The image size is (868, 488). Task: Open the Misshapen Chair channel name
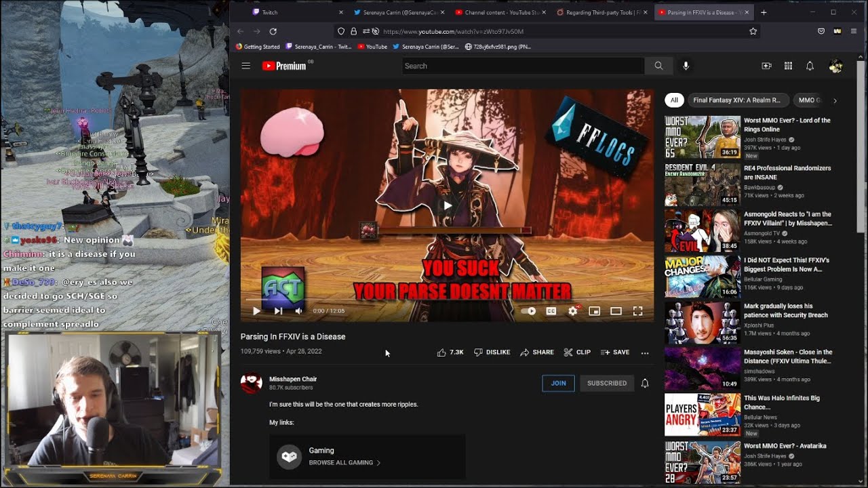tap(293, 379)
